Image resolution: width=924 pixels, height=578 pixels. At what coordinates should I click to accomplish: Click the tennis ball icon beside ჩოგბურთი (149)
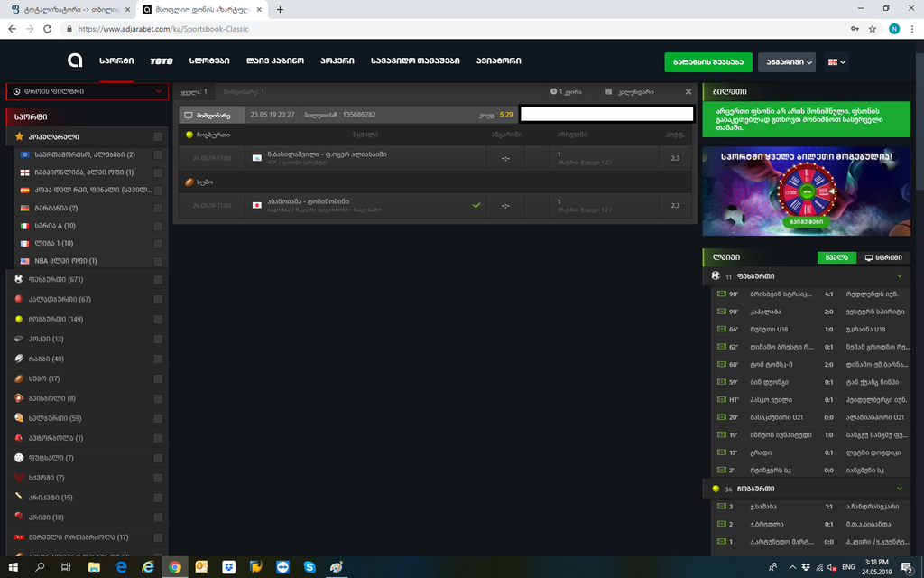coord(19,319)
